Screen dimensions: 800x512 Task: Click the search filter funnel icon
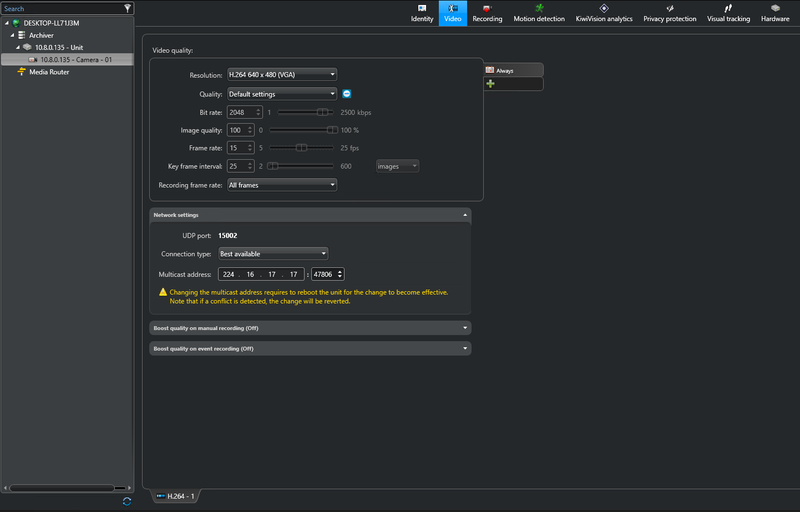(x=126, y=8)
